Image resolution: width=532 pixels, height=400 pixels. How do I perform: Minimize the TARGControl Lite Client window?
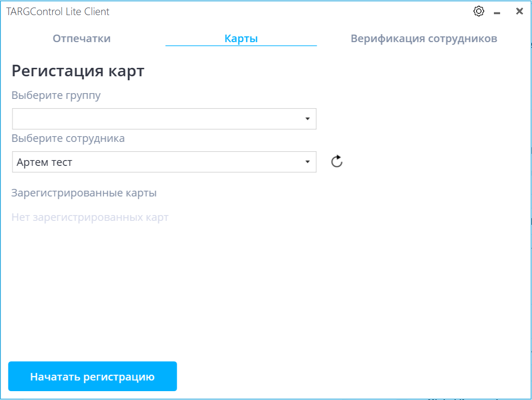[x=497, y=12]
